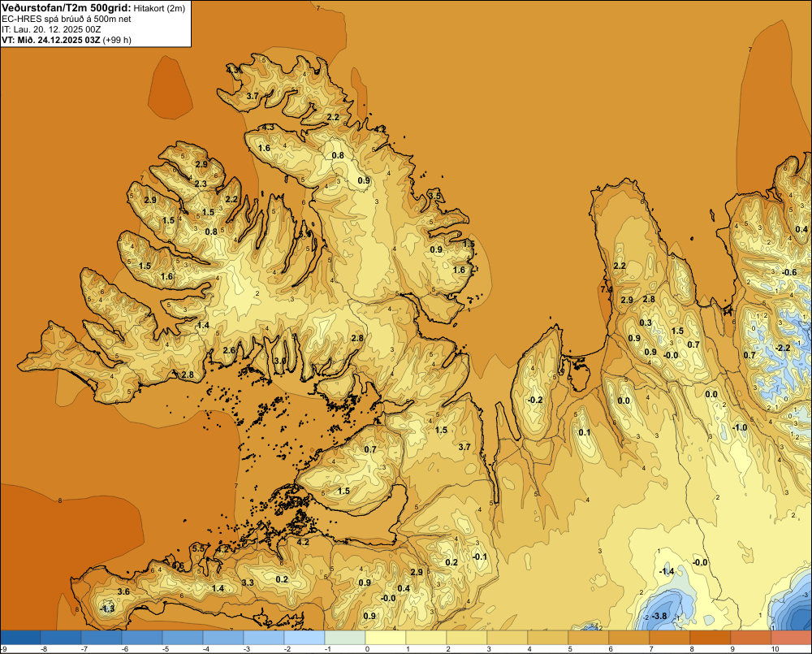Viewport: 812px width, 654px height.
Task: Click the -1.3 temperature value
Action: 107,609
